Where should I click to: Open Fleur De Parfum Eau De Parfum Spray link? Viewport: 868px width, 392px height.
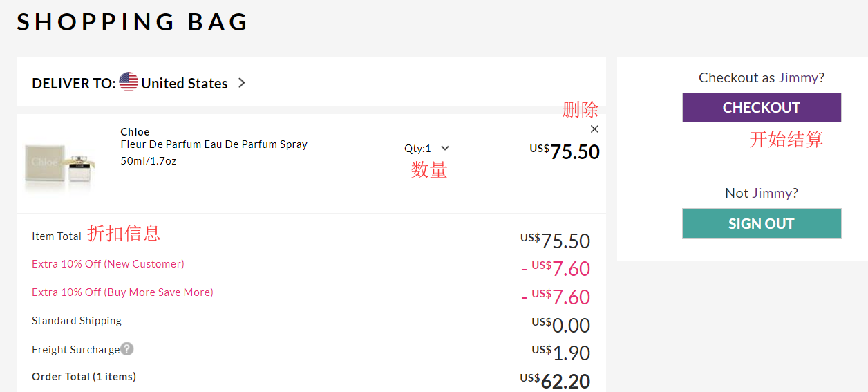tap(214, 144)
